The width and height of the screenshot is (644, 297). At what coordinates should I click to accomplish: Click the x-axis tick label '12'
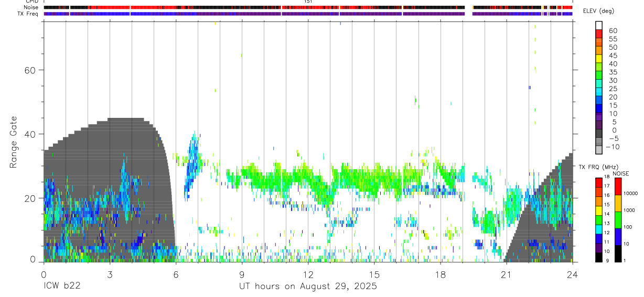tap(308, 274)
